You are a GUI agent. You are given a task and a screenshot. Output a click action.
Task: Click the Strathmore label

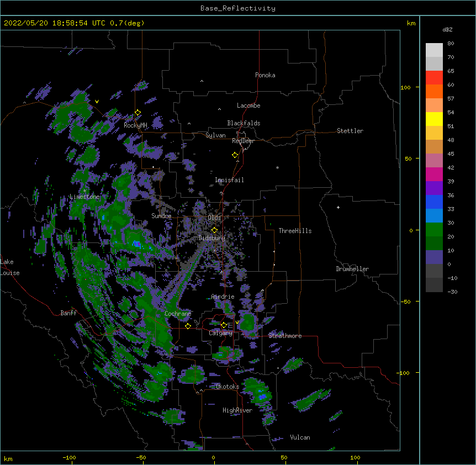[285, 336]
